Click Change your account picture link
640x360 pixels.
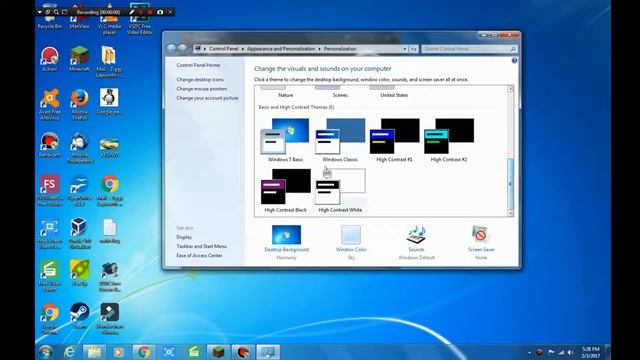[x=207, y=98]
